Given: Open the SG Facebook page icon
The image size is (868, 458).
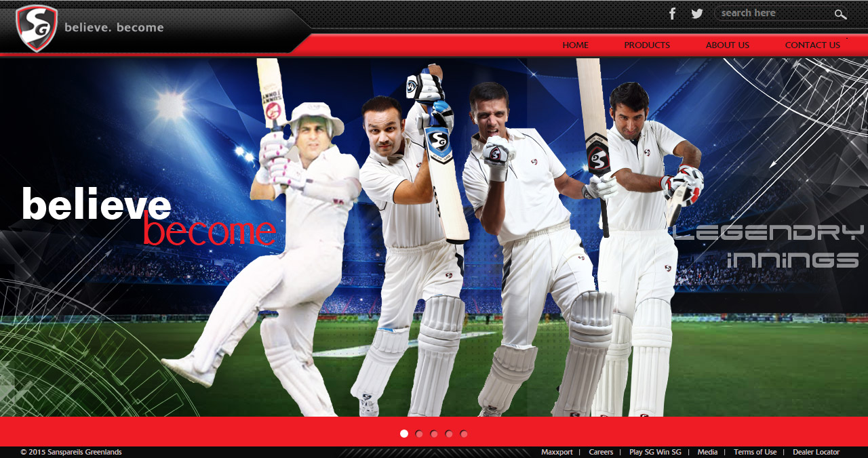Looking at the screenshot, I should coord(672,14).
